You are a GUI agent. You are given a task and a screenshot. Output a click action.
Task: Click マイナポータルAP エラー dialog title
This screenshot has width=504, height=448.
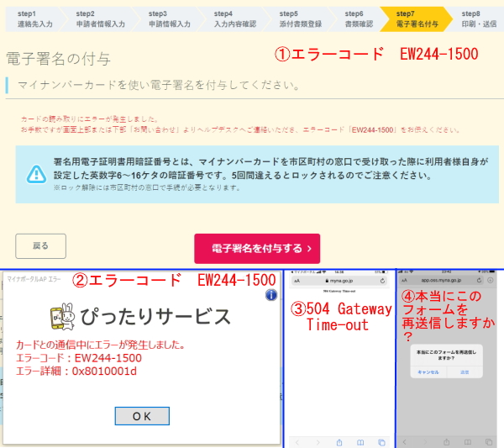34,279
